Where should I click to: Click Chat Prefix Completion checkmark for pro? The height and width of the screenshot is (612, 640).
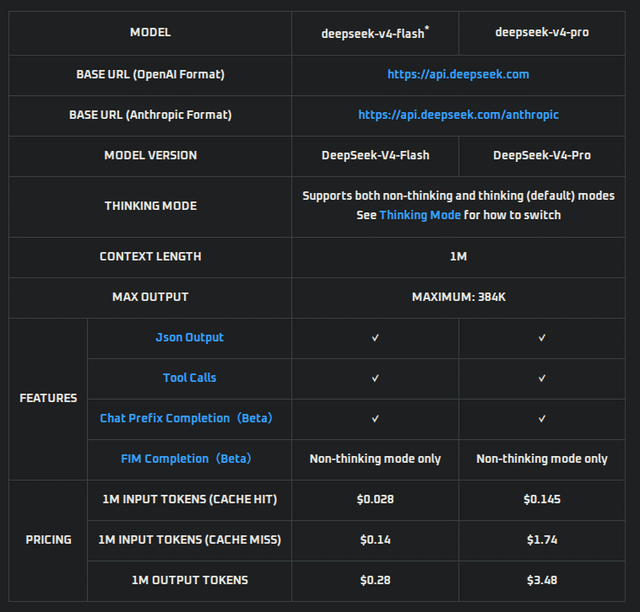(542, 418)
